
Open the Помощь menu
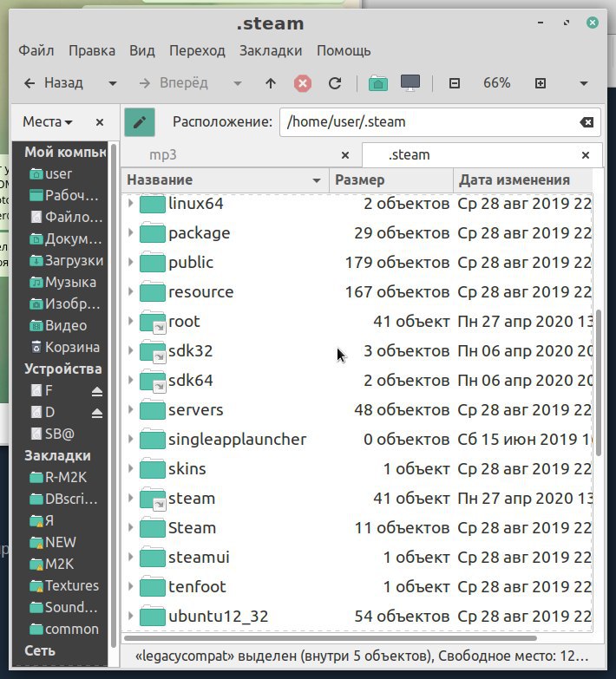[x=344, y=50]
